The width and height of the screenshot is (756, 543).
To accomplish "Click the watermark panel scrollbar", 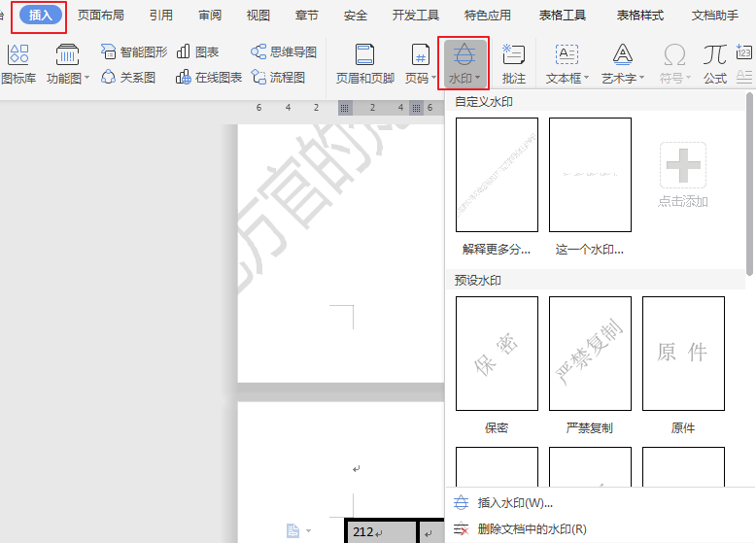I will (x=750, y=185).
